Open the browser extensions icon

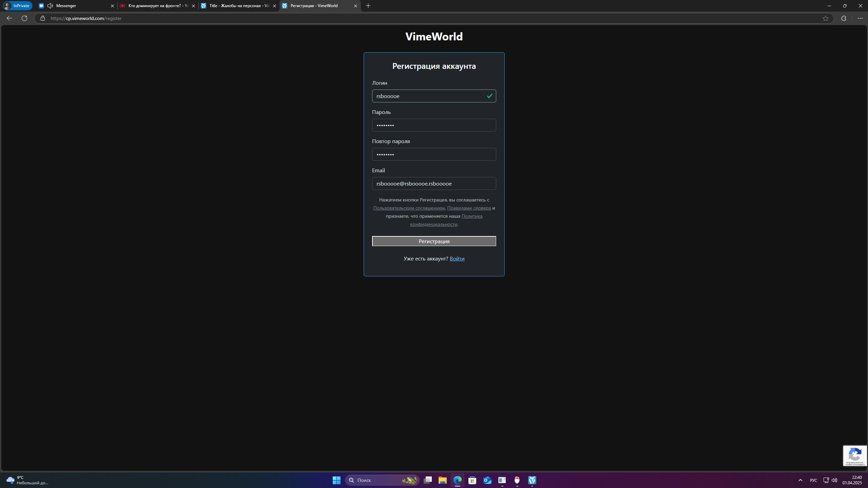click(844, 18)
